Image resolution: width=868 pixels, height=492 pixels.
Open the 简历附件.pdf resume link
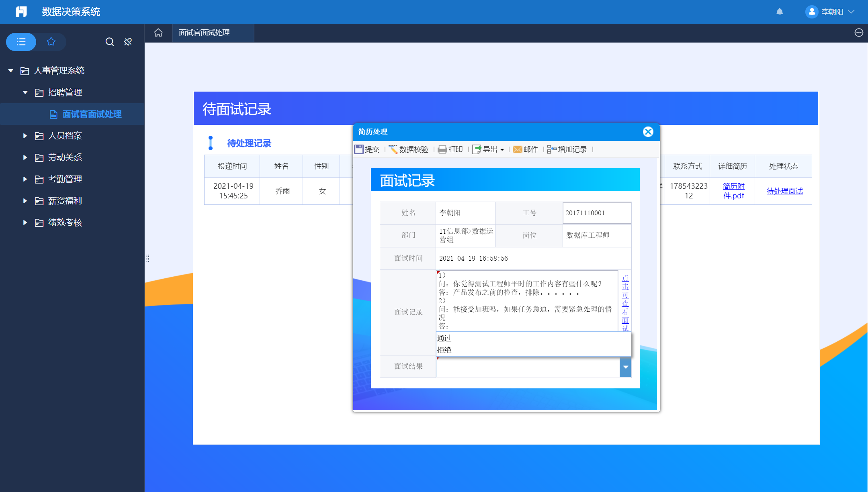tap(733, 191)
